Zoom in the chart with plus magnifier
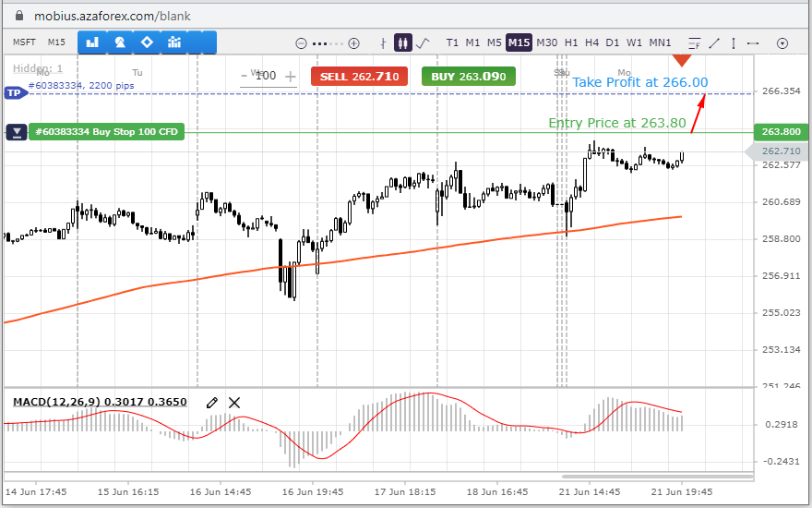 pos(353,43)
